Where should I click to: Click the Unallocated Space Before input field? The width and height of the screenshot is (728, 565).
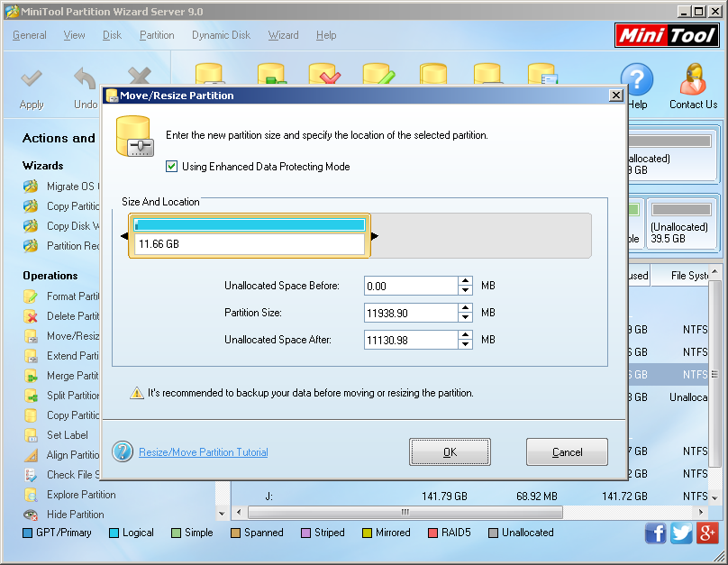click(x=411, y=286)
